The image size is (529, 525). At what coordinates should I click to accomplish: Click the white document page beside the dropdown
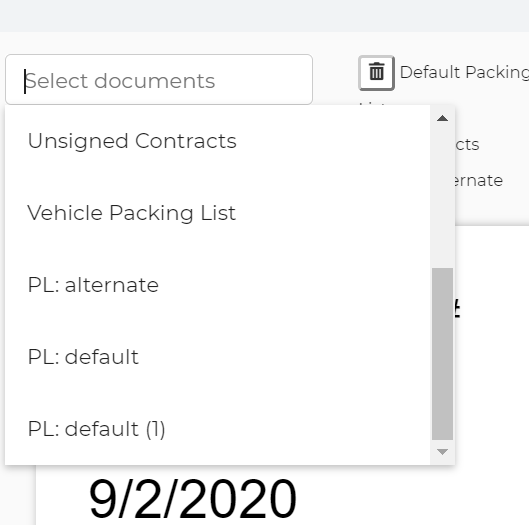(492, 371)
